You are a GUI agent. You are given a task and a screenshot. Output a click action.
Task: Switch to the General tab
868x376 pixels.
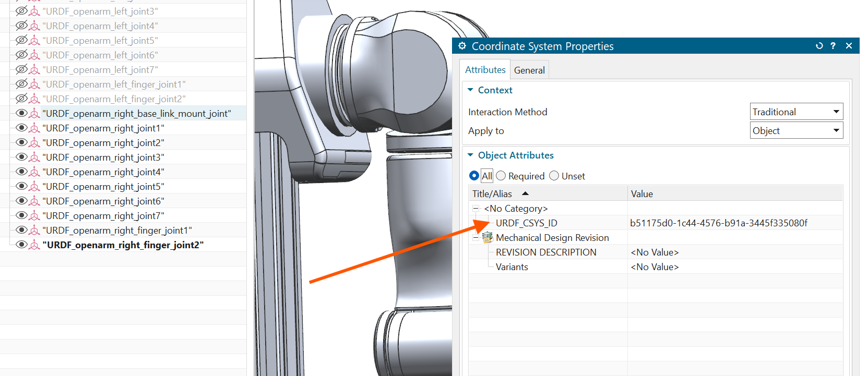(529, 70)
